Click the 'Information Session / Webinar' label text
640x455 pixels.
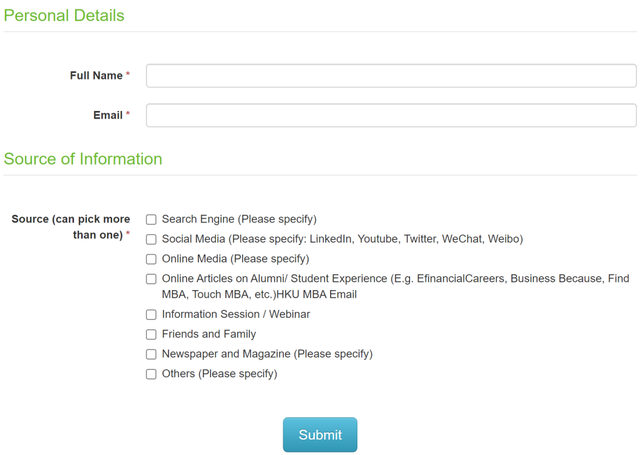click(x=236, y=314)
